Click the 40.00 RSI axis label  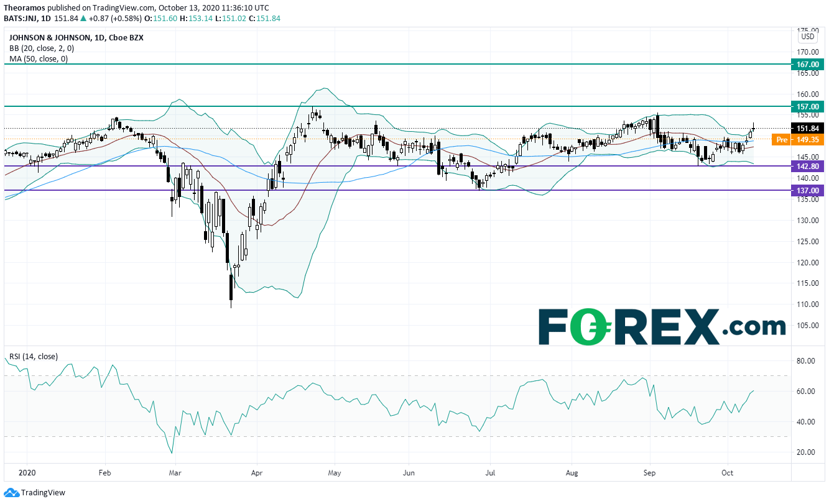(805, 422)
